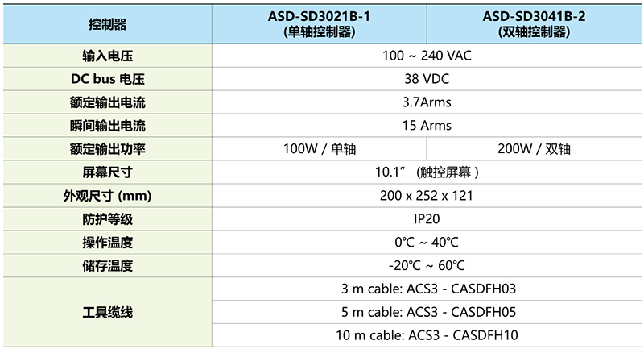Screen dimensions: 644x349
Task: Click the 38 VDC value cell
Action: point(427,80)
